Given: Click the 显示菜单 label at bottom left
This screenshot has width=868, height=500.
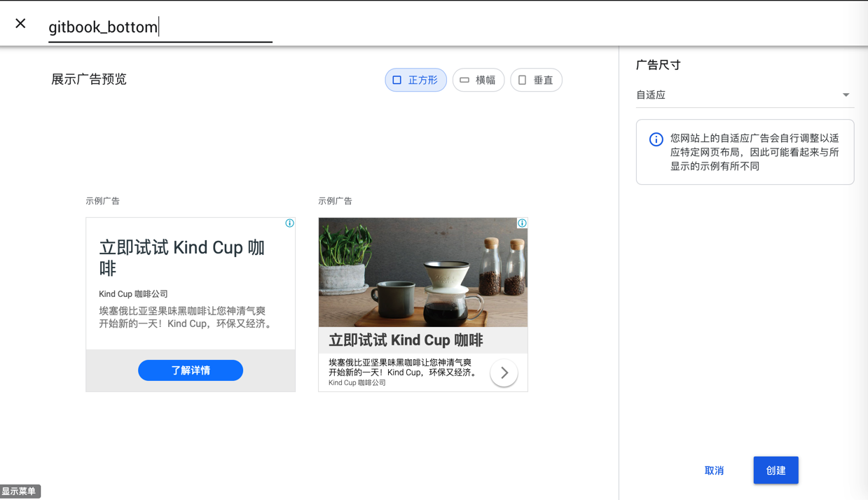Looking at the screenshot, I should 20,492.
